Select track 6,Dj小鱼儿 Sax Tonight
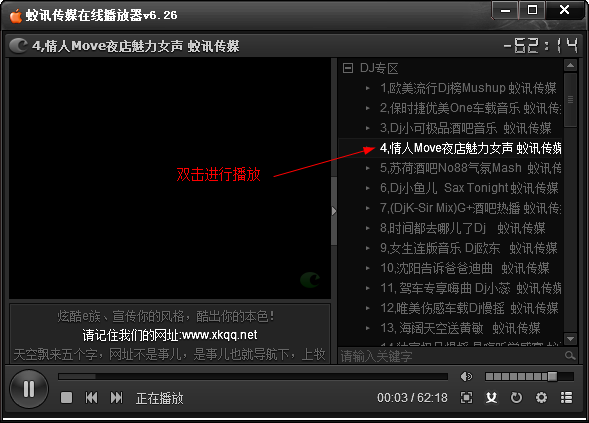This screenshot has height=423, width=589. click(469, 188)
